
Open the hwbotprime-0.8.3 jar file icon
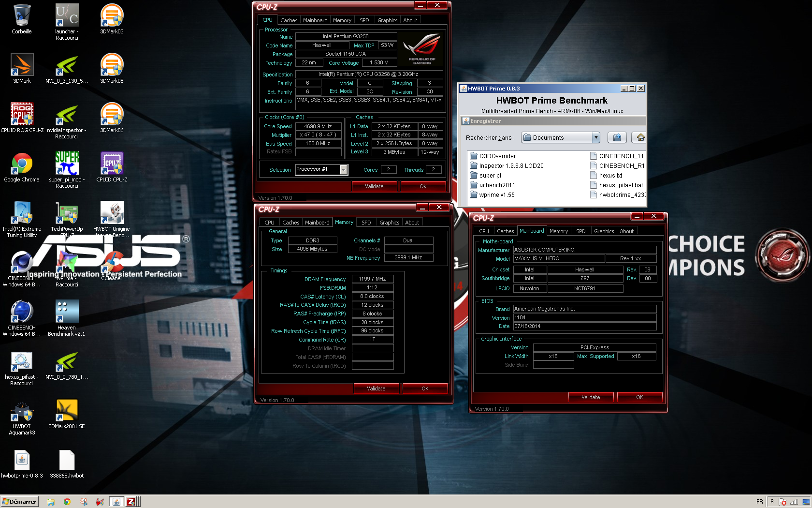click(x=22, y=463)
